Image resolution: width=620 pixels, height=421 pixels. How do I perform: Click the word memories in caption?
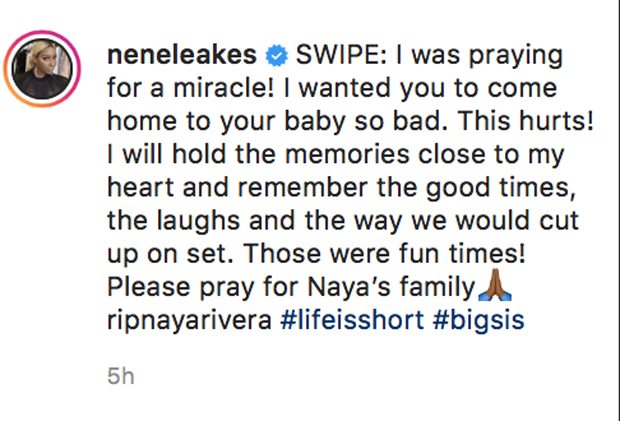[347, 154]
